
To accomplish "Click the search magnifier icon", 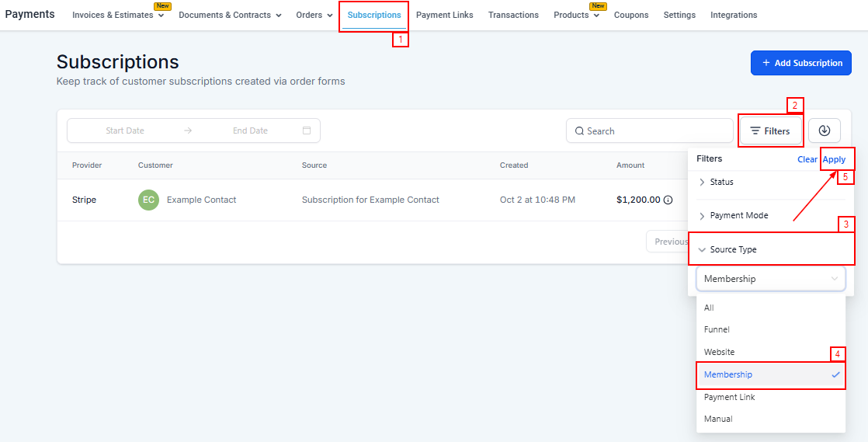I will (x=579, y=131).
